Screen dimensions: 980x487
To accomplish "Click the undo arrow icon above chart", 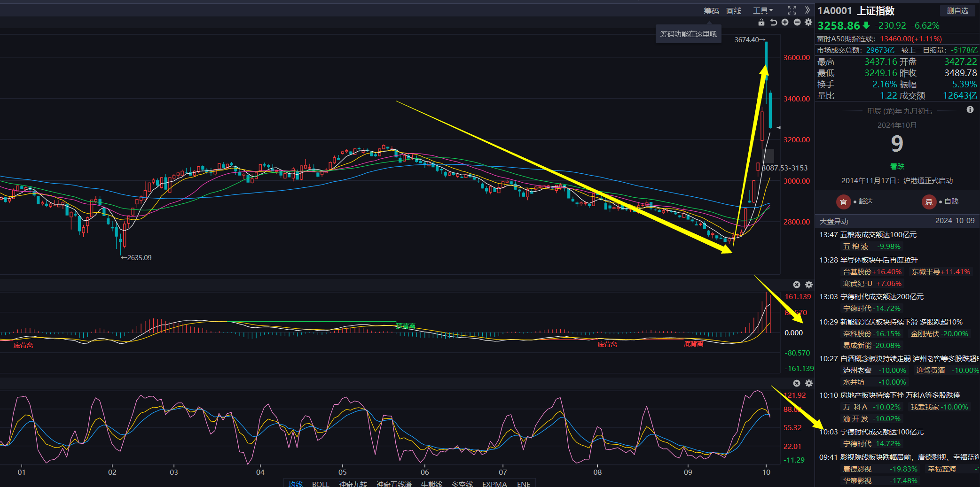I will [773, 22].
